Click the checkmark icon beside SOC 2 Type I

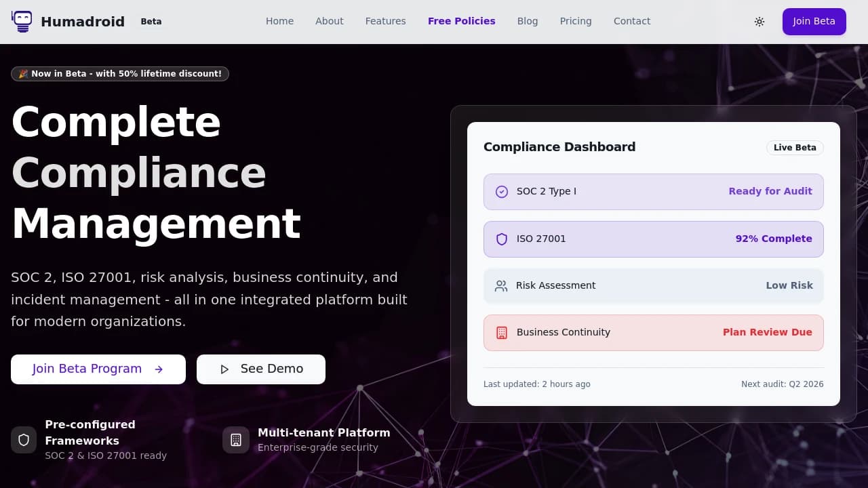click(x=502, y=192)
